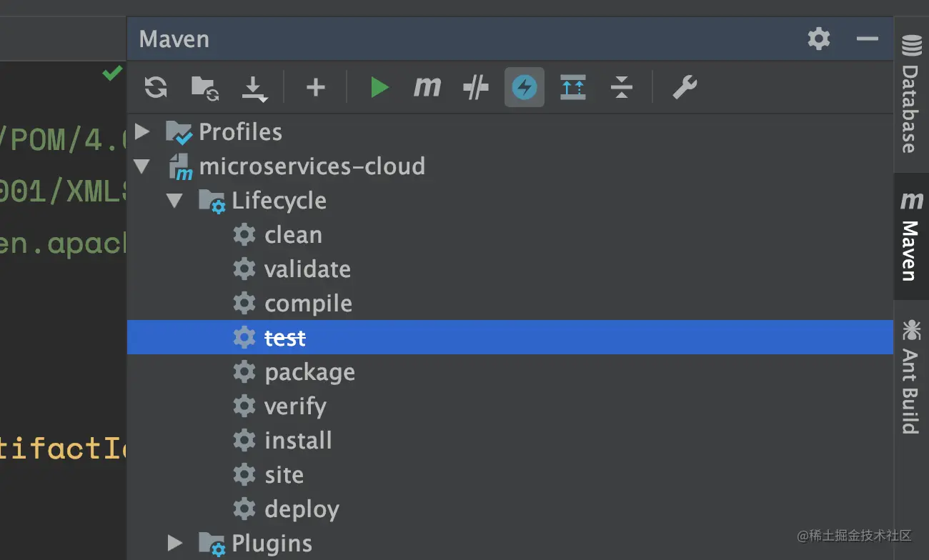Execute Maven goal 'm' icon

pyautogui.click(x=427, y=87)
